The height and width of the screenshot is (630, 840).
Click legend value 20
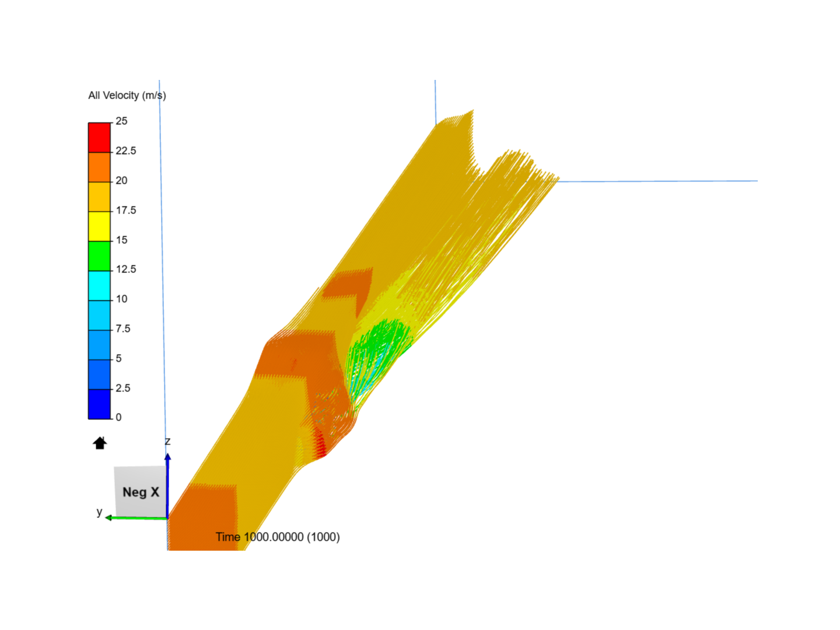(121, 180)
